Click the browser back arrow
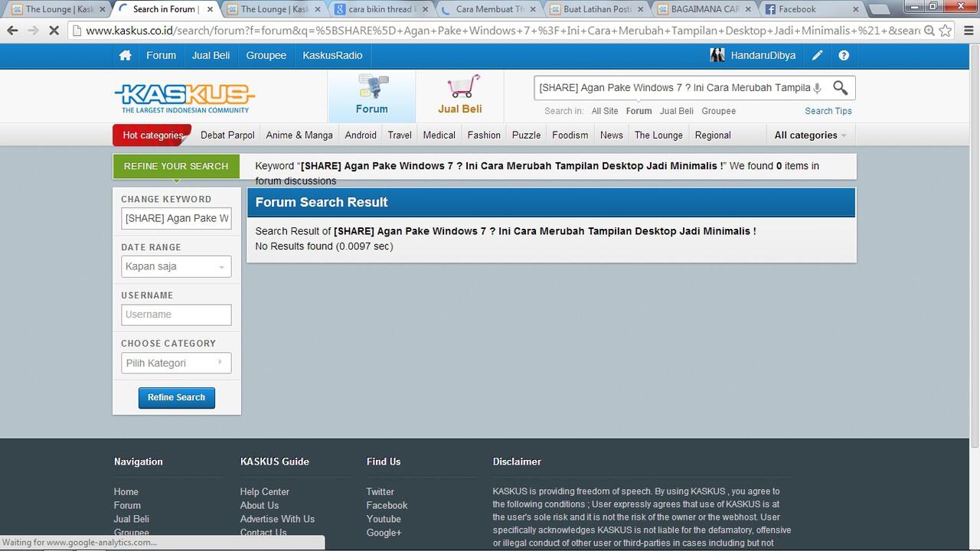Screen dimensions: 980x551 [12, 31]
